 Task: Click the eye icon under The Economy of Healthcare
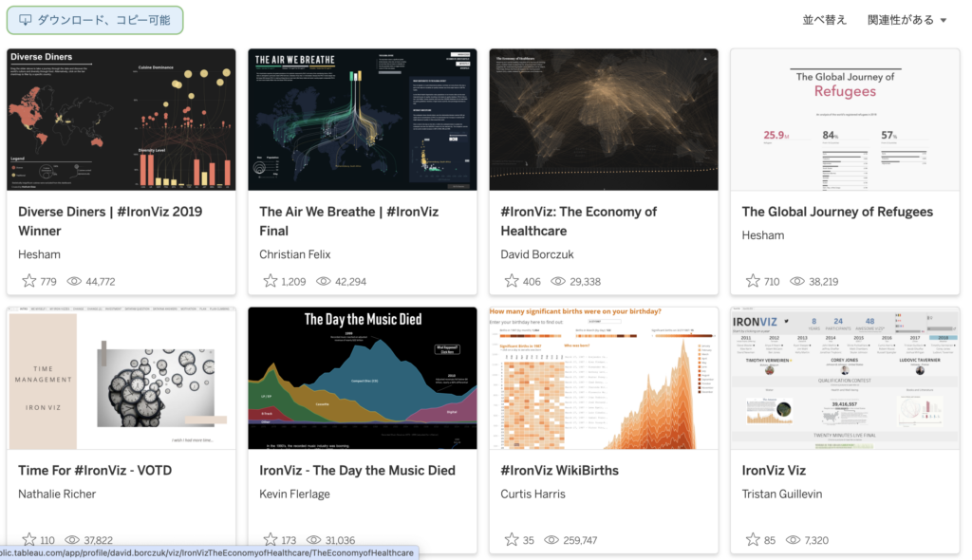click(556, 281)
